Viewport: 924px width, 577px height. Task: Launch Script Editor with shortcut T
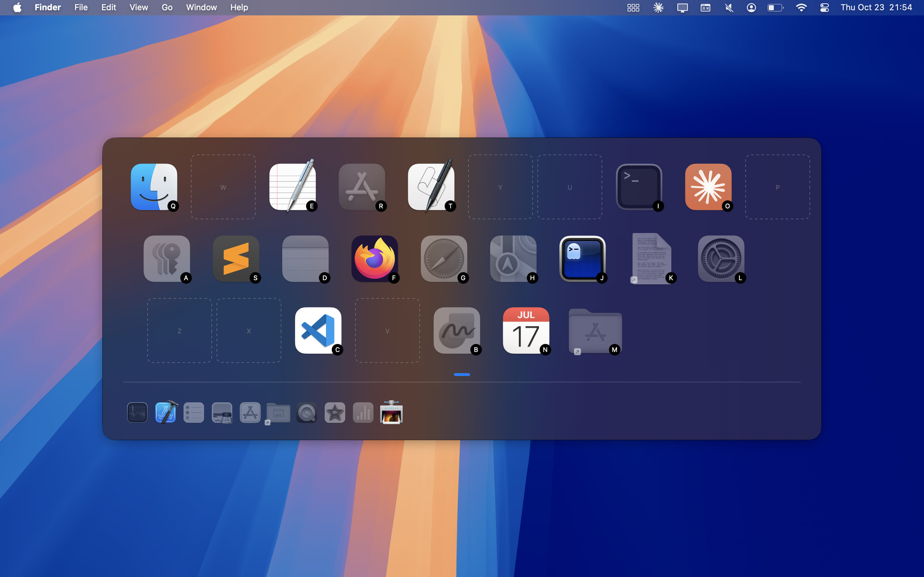pos(431,187)
